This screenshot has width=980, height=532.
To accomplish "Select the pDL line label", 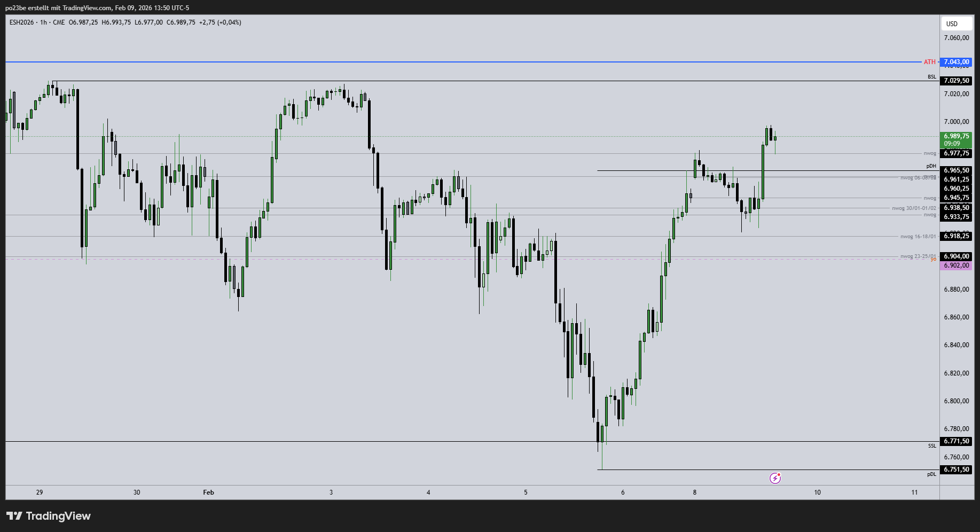I will (931, 474).
